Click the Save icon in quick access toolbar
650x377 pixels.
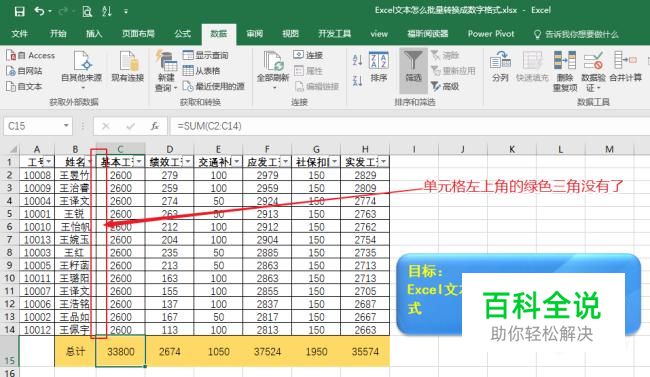[19, 12]
